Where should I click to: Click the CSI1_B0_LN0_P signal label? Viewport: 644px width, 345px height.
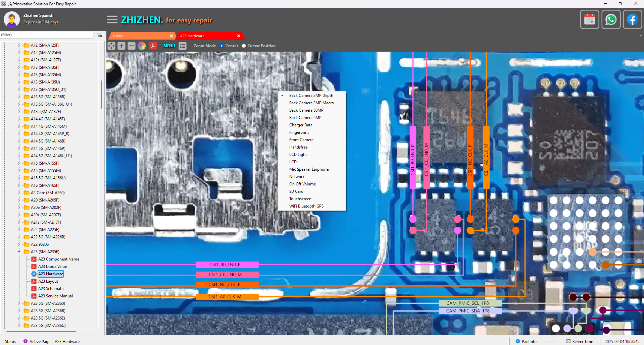coord(227,265)
